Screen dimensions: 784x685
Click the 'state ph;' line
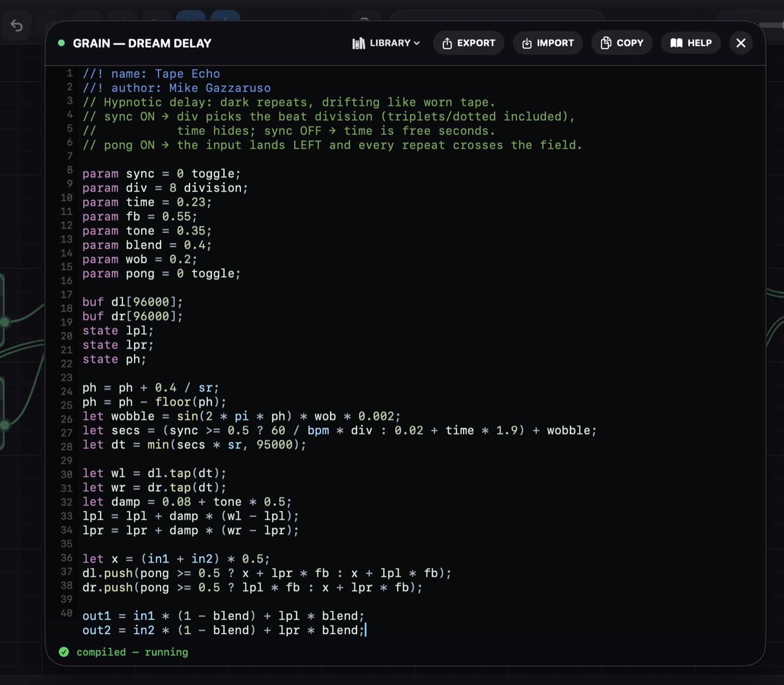coord(114,359)
